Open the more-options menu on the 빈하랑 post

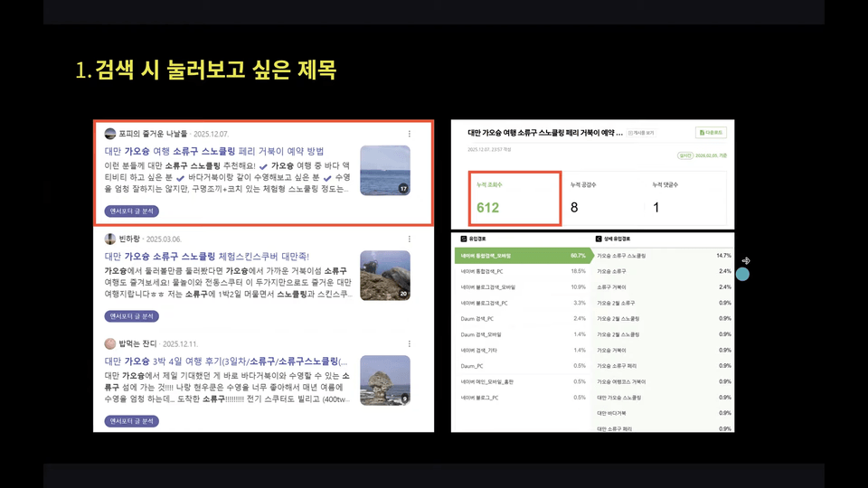pyautogui.click(x=409, y=239)
